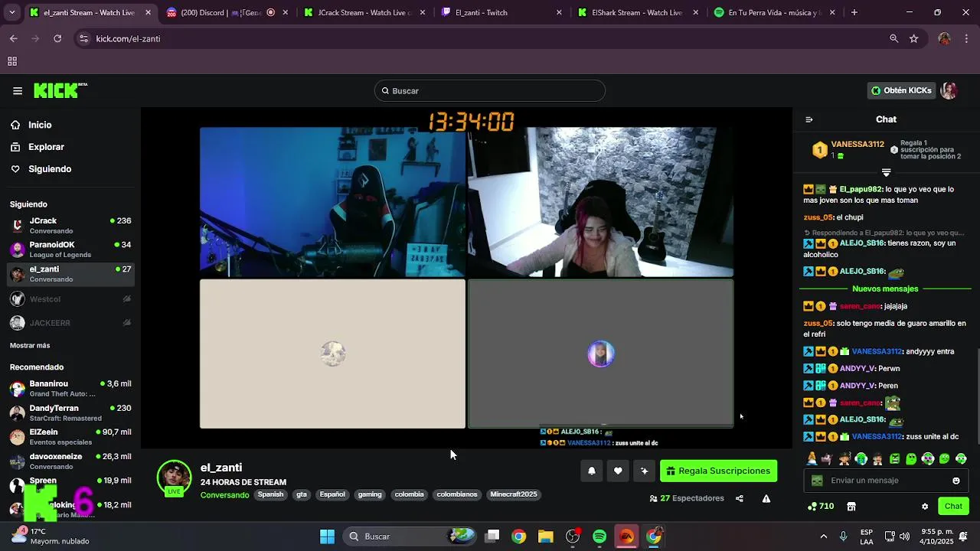Share the stream via share icon
Screen dimensions: 980x551
pos(740,499)
